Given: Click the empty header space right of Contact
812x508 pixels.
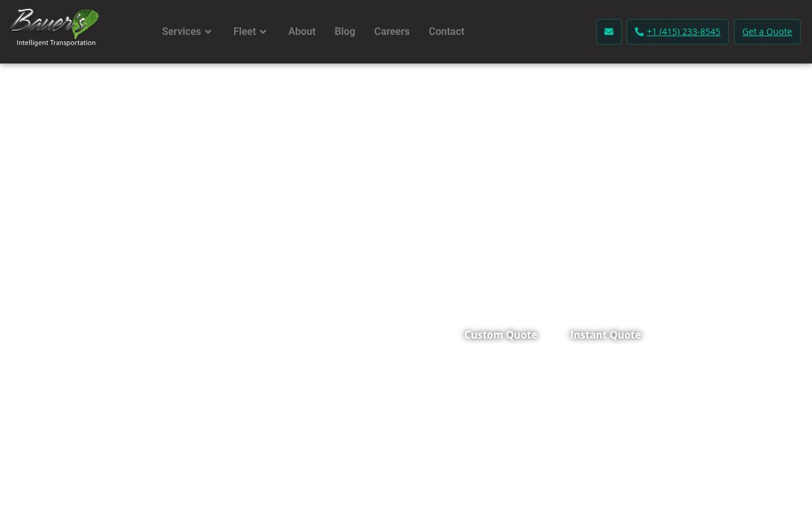Looking at the screenshot, I should (530, 32).
